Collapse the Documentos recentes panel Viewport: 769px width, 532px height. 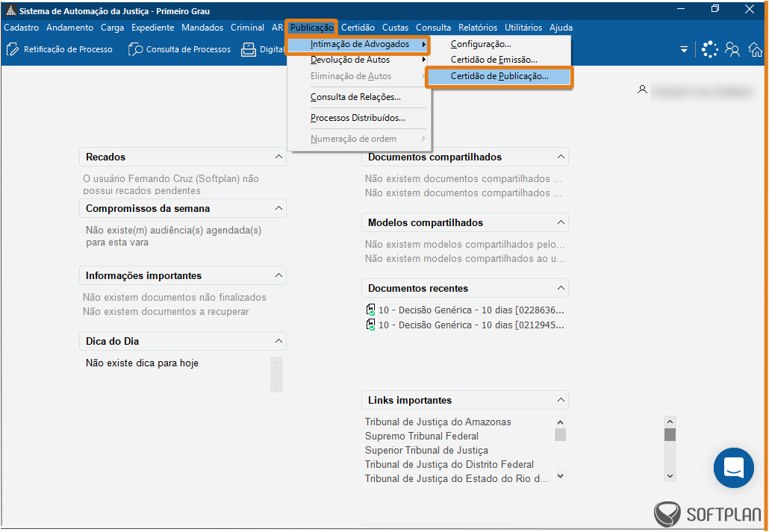pyautogui.click(x=561, y=288)
